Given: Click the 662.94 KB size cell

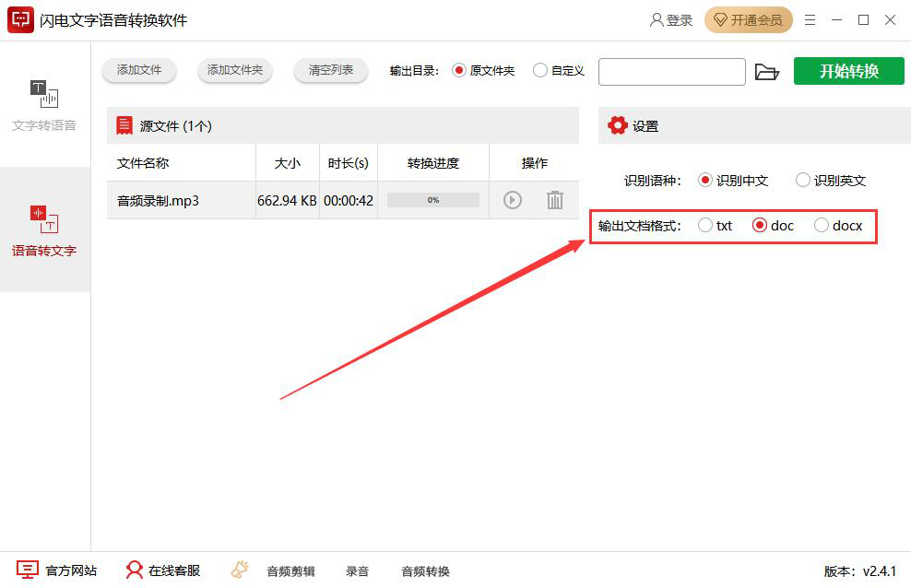Looking at the screenshot, I should (x=287, y=200).
